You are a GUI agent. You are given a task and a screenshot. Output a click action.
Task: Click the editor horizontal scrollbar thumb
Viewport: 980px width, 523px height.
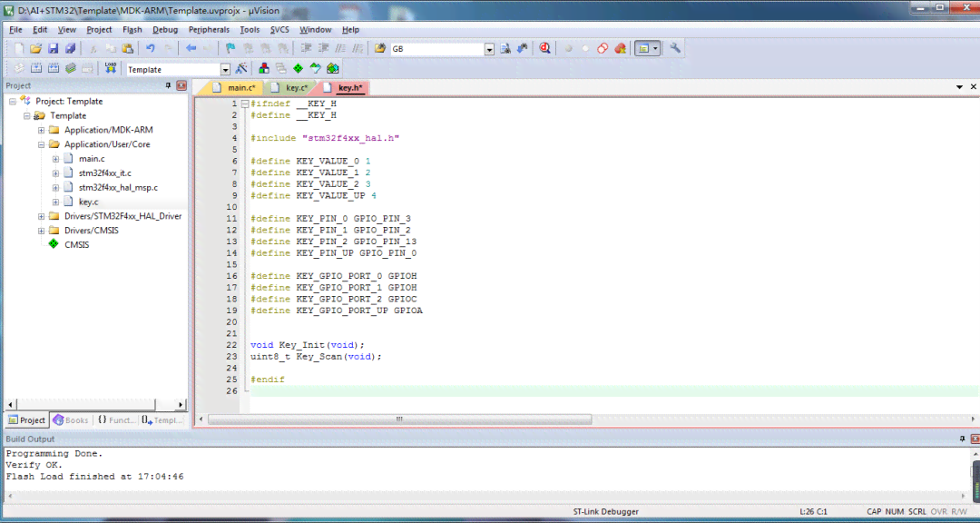coord(399,419)
